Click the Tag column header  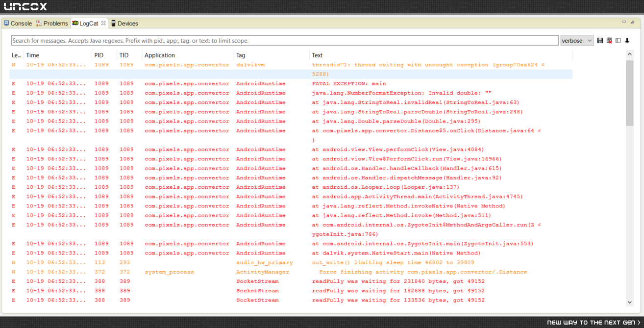click(272, 55)
